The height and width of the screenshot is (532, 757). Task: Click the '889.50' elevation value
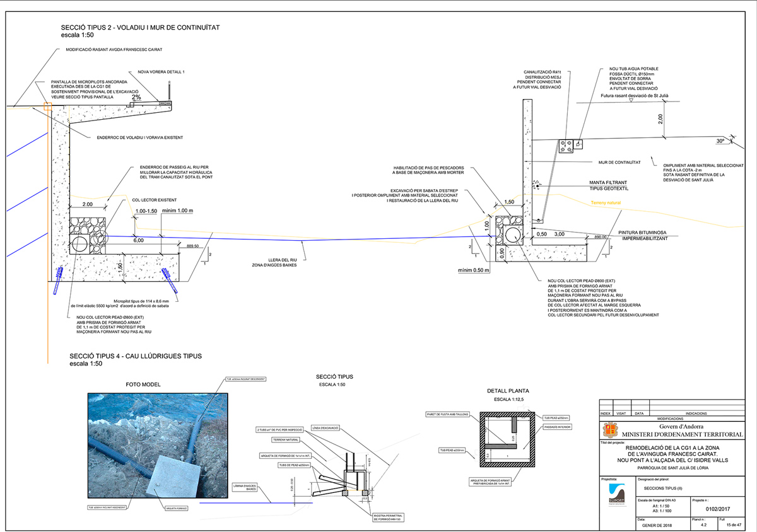(x=192, y=246)
